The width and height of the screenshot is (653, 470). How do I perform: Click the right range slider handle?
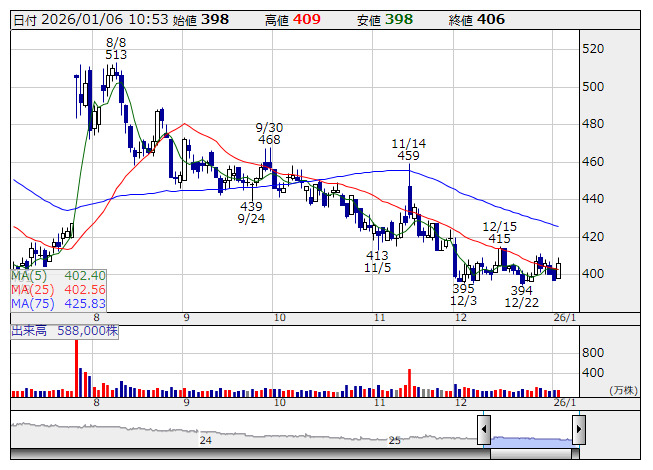pyautogui.click(x=578, y=430)
